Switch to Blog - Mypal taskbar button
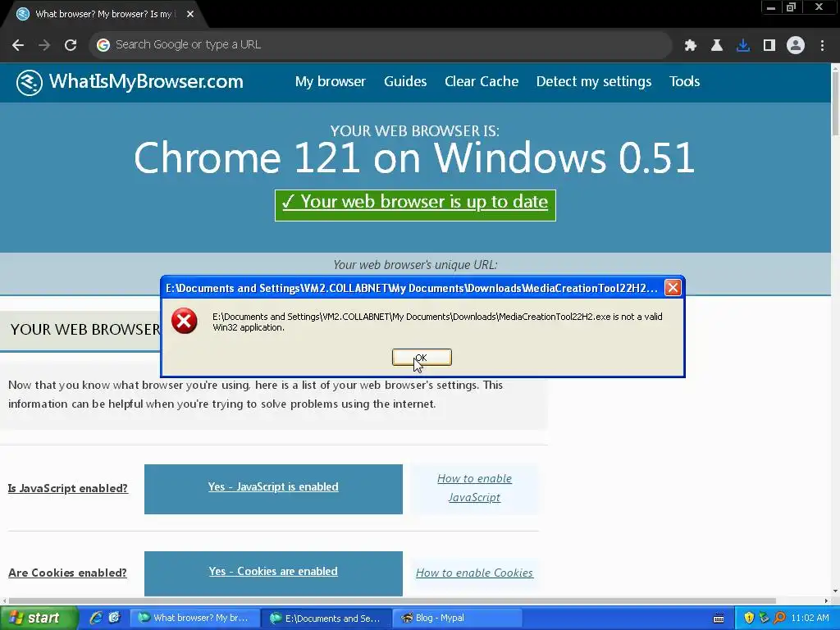The height and width of the screenshot is (630, 840). coord(459,619)
